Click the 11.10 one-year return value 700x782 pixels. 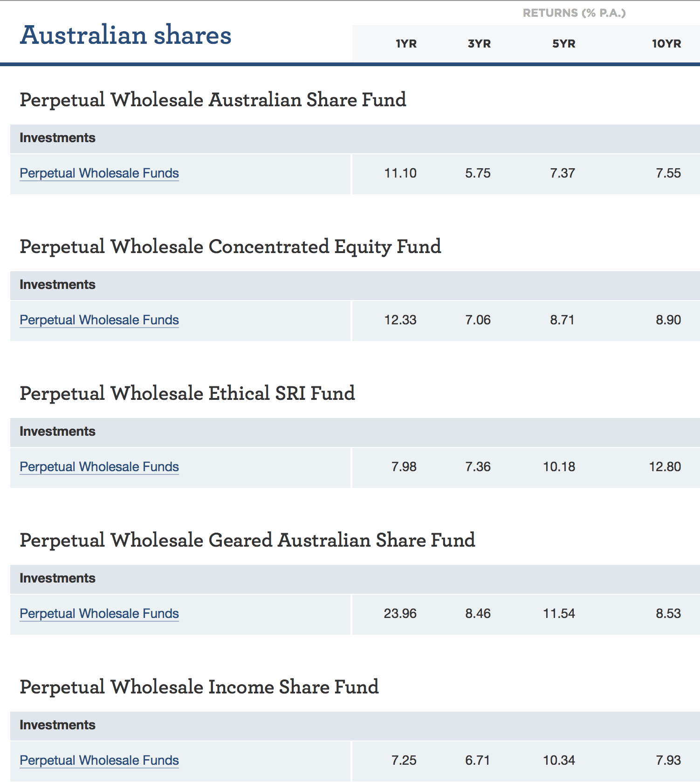click(x=400, y=173)
